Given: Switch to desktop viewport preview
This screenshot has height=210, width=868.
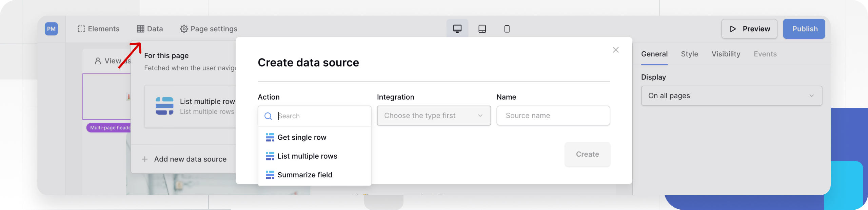Looking at the screenshot, I should (457, 29).
